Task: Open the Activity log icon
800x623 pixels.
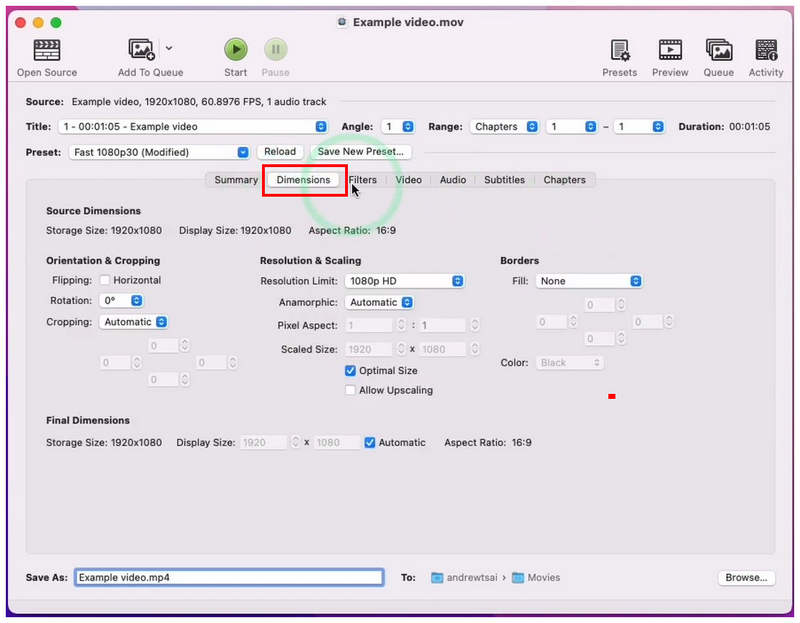Action: point(766,50)
